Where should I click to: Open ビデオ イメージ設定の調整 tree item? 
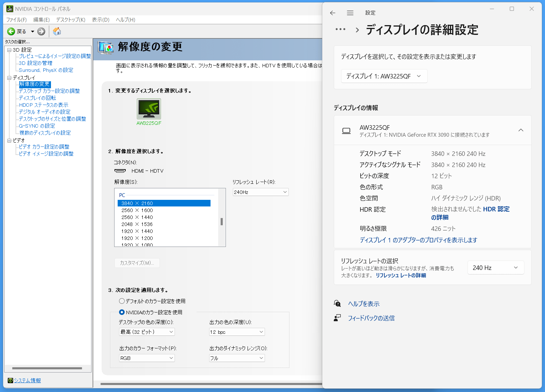[x=46, y=154]
